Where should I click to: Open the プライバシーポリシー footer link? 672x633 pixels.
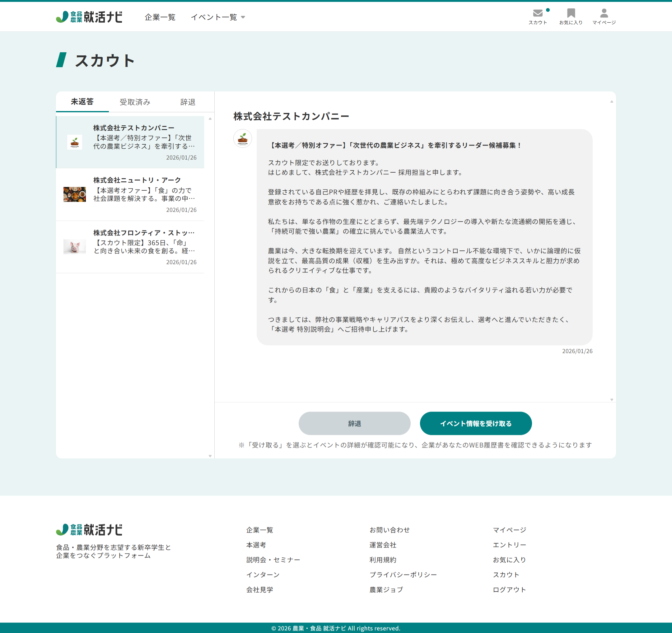click(x=403, y=575)
